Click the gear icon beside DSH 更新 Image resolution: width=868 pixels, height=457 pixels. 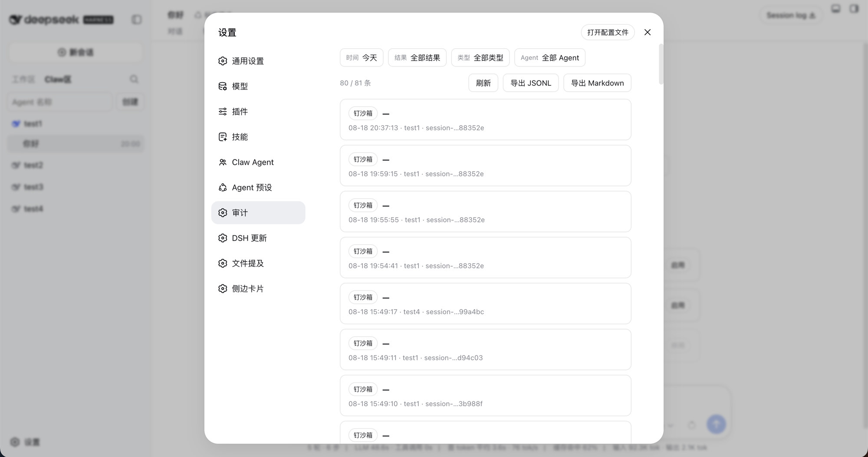tap(223, 238)
